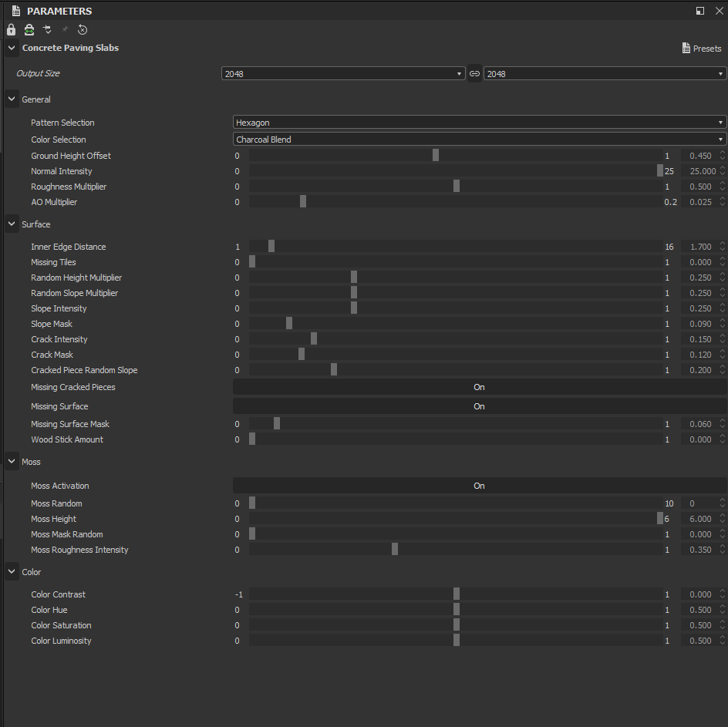Screen dimensions: 728x727
Task: Click the Color Hue slider handle
Action: (457, 610)
